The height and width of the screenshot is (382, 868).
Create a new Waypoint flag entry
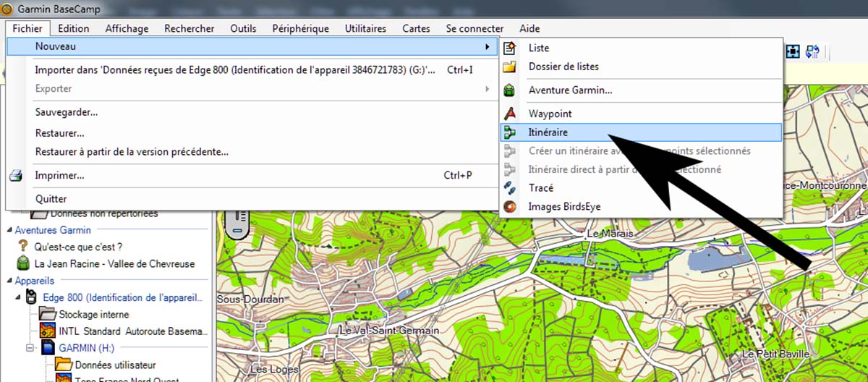641,114
